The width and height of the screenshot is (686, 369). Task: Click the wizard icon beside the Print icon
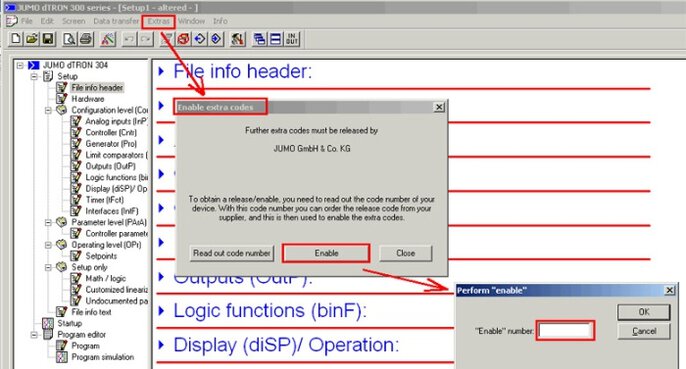click(x=108, y=39)
